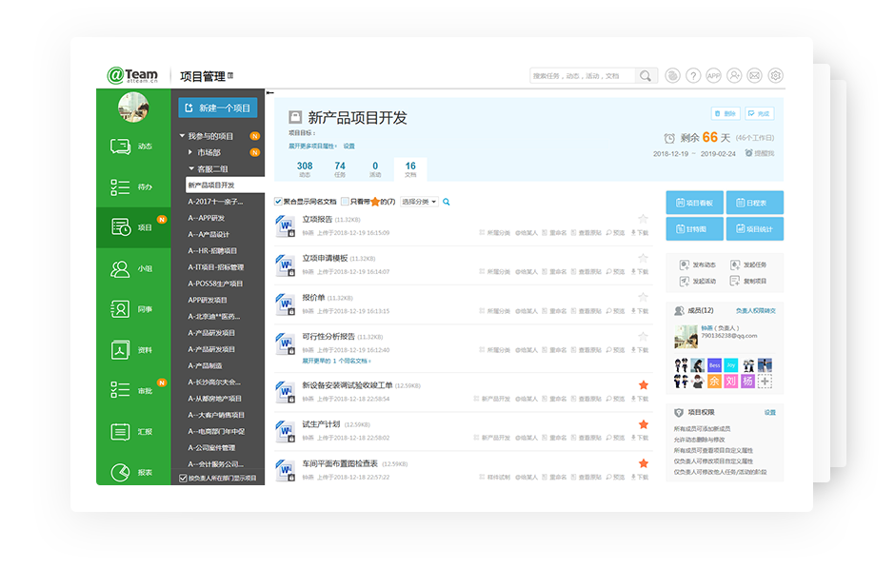This screenshot has height=588, width=895.
Task: Open the mail envelope icon
Action: (x=754, y=76)
